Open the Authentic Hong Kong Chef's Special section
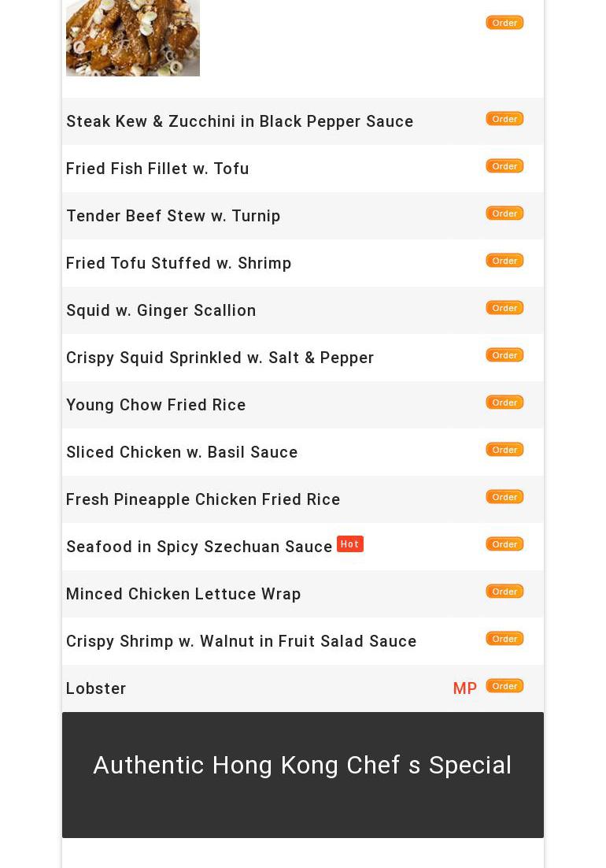 click(302, 766)
